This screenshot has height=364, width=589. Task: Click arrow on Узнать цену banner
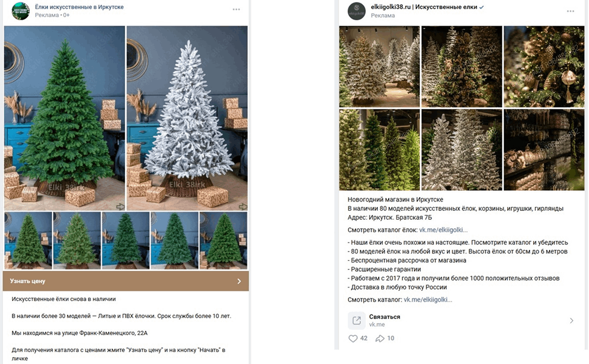[x=239, y=282]
